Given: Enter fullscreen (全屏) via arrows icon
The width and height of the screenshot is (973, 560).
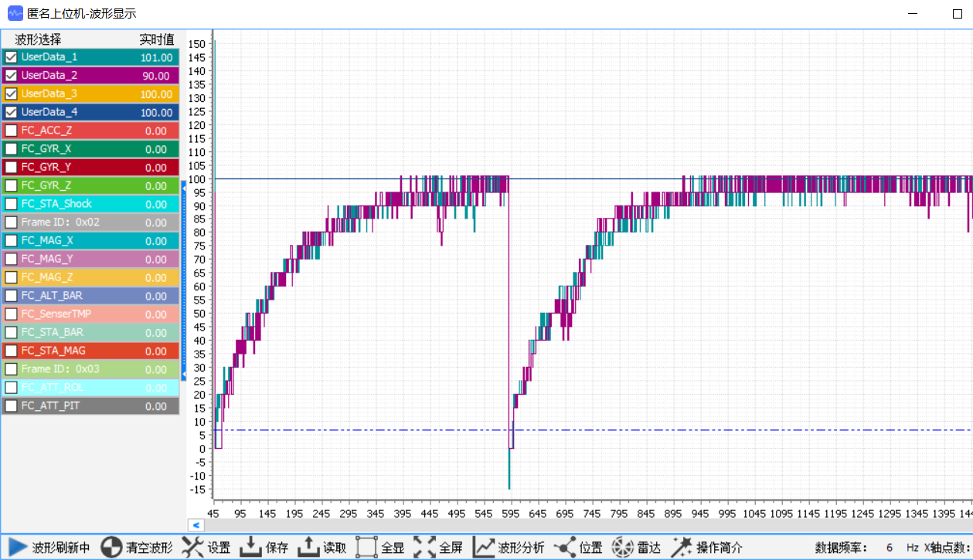Looking at the screenshot, I should coord(424,548).
